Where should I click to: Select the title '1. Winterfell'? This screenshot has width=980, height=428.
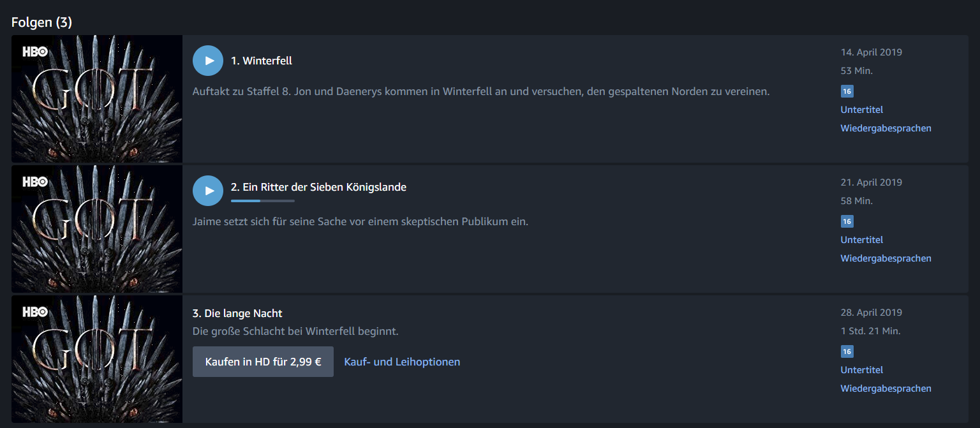262,61
